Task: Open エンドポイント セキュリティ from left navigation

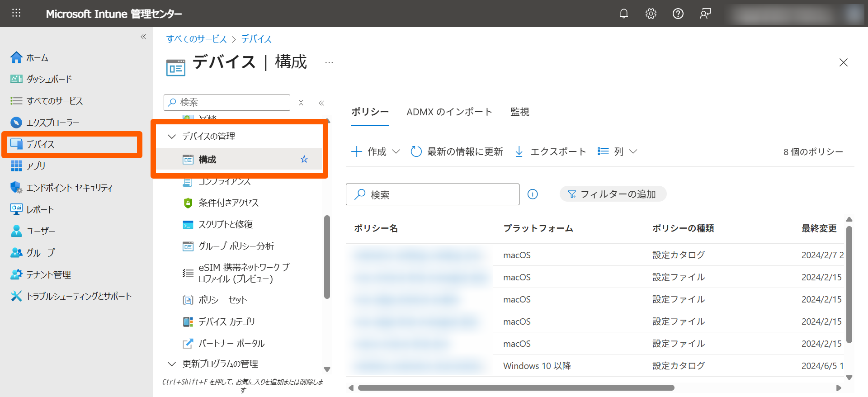Action: coord(69,188)
